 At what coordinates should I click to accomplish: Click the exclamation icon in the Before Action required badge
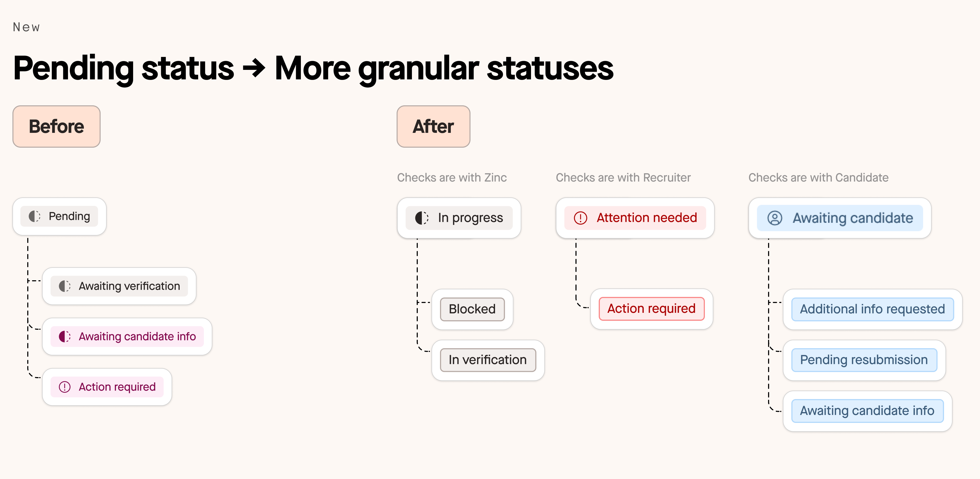pos(65,387)
